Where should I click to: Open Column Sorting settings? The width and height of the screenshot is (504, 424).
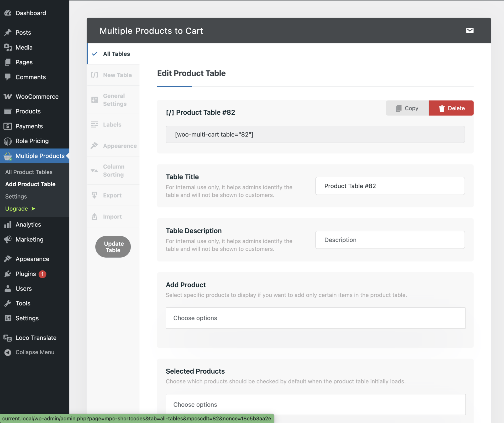pyautogui.click(x=113, y=170)
